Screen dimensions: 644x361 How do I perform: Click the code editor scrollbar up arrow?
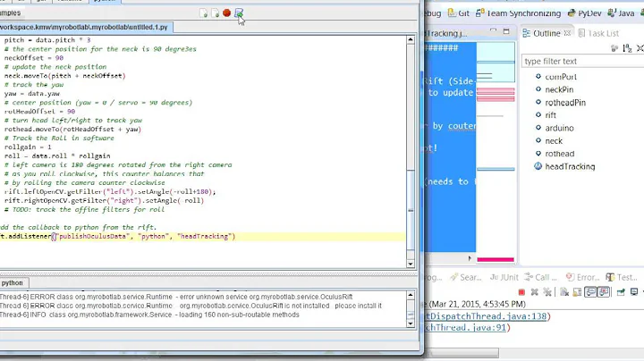pyautogui.click(x=411, y=40)
